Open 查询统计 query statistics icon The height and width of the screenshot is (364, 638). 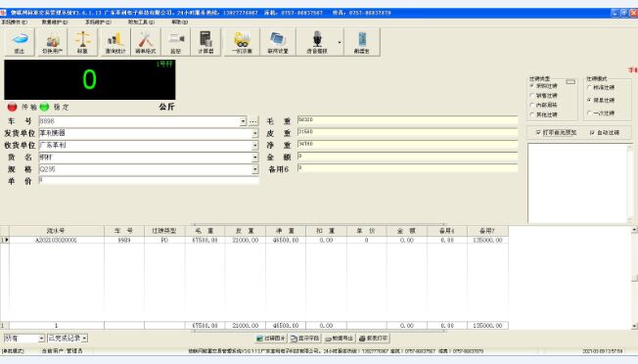pos(115,42)
